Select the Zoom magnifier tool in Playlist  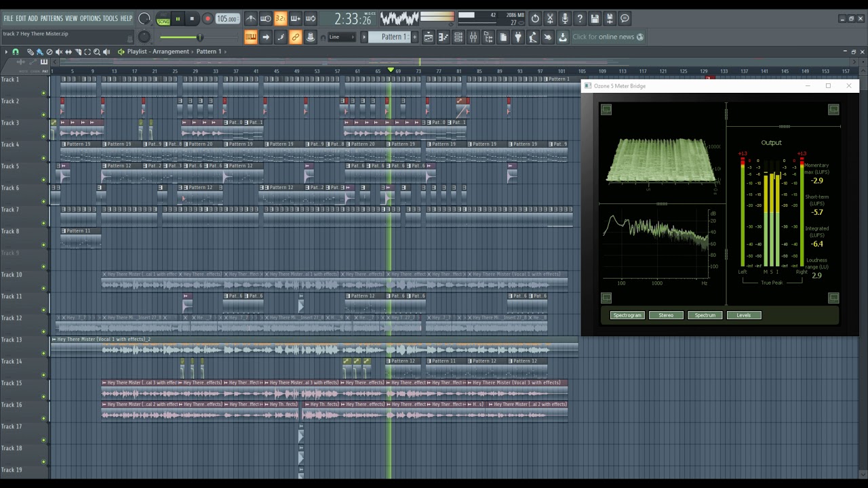(x=96, y=52)
